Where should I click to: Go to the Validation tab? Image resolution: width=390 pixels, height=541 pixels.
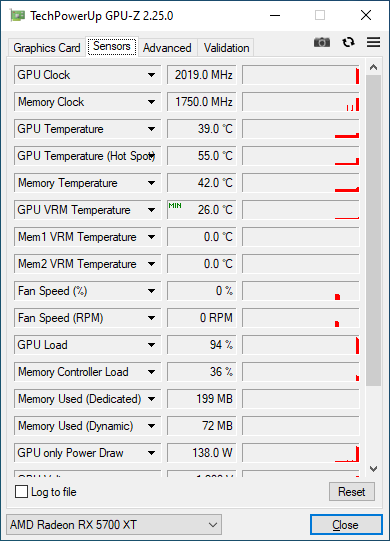(x=226, y=48)
